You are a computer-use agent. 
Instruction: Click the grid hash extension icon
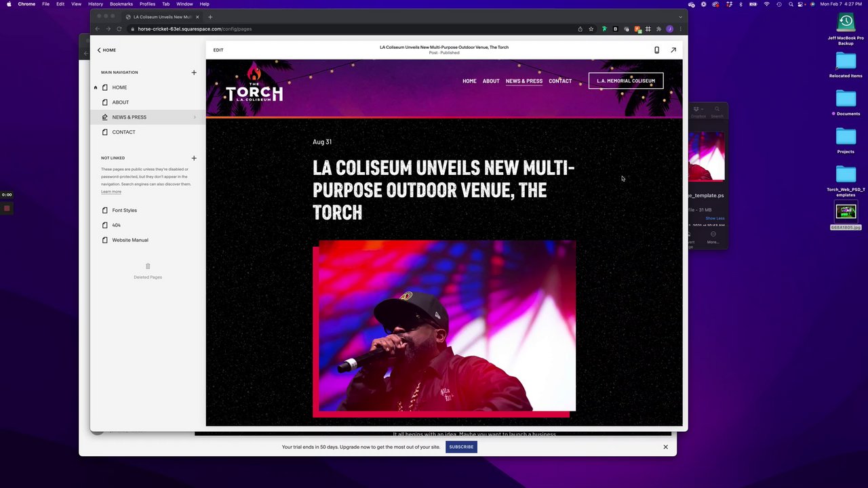(648, 29)
